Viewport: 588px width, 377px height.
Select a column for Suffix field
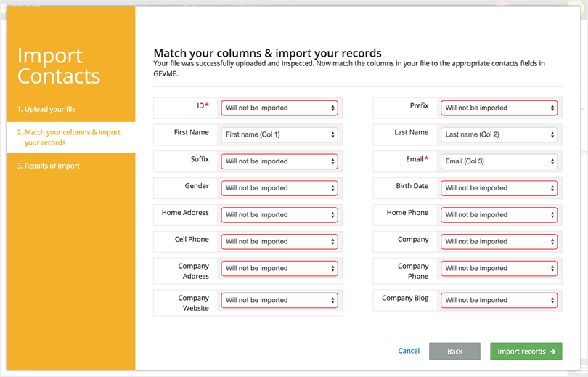(x=279, y=161)
